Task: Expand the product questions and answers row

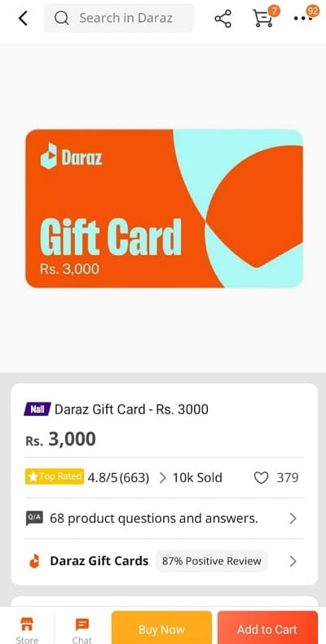Action: tap(165, 519)
